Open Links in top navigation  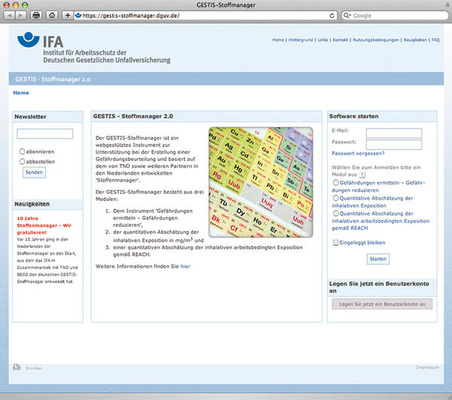click(x=323, y=40)
